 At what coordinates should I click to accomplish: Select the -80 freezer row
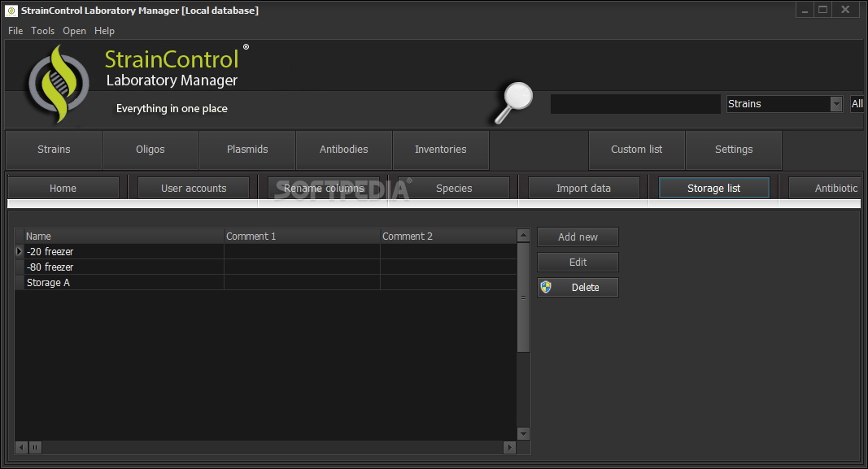[266, 267]
